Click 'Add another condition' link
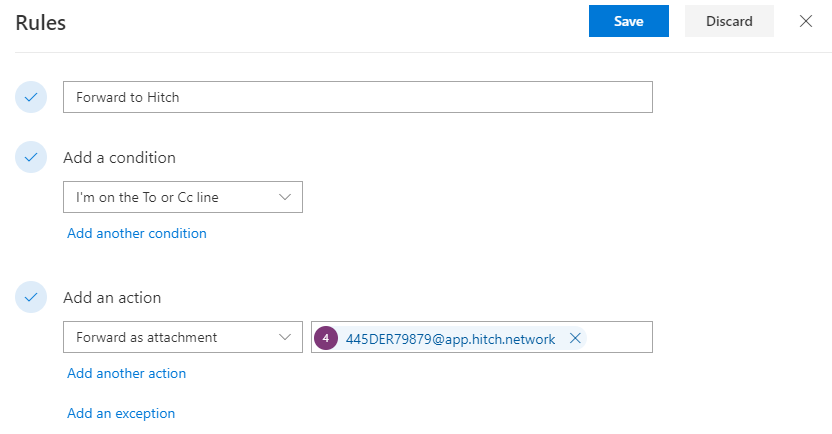The height and width of the screenshot is (434, 832). click(x=137, y=233)
